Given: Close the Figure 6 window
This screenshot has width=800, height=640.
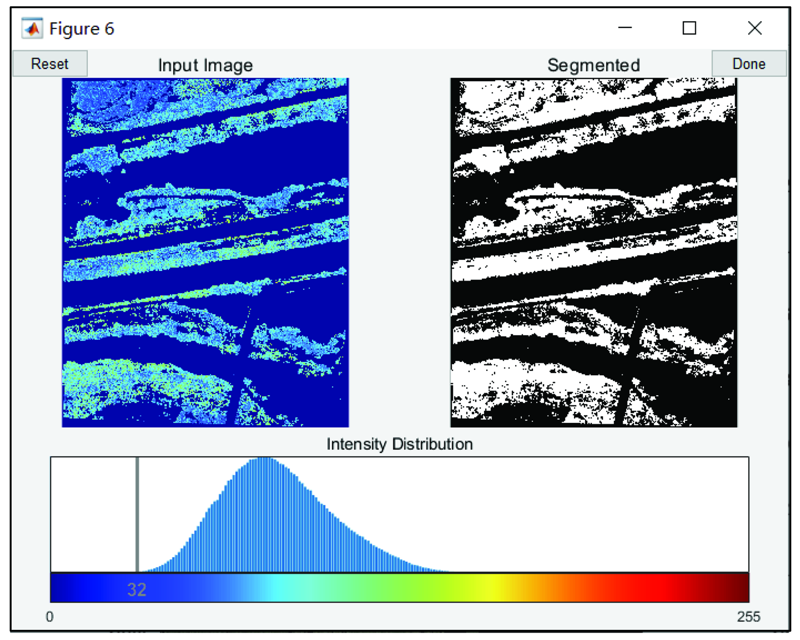Looking at the screenshot, I should coord(755,28).
